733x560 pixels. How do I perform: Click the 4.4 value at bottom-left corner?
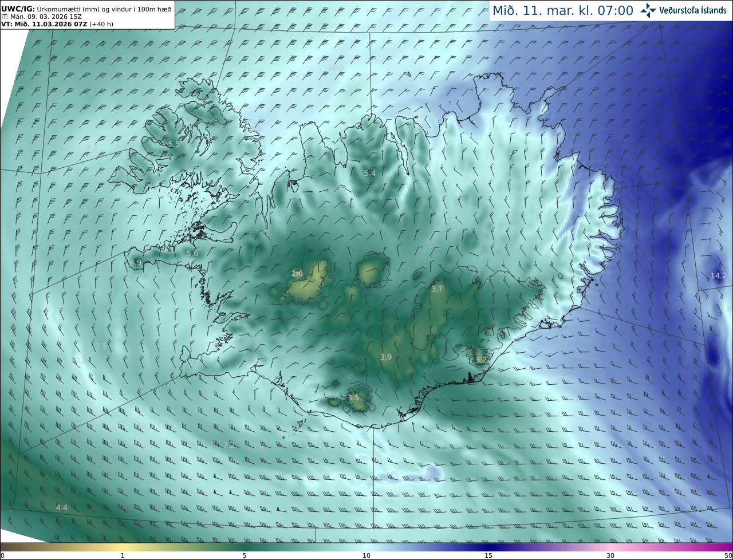(x=62, y=508)
